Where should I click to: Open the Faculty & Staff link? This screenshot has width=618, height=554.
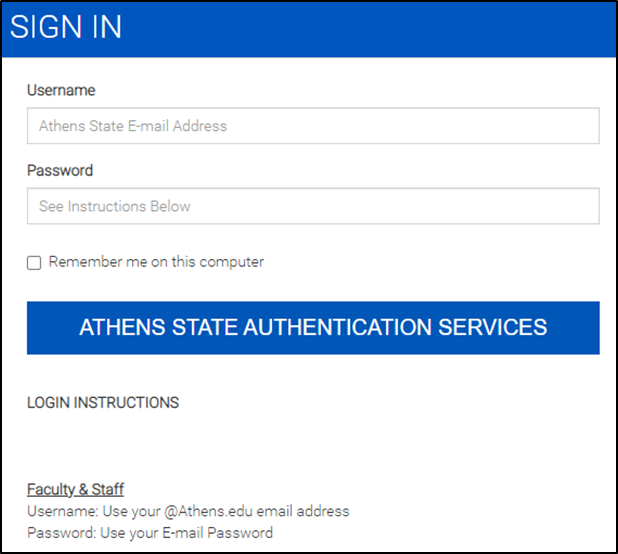tap(75, 489)
